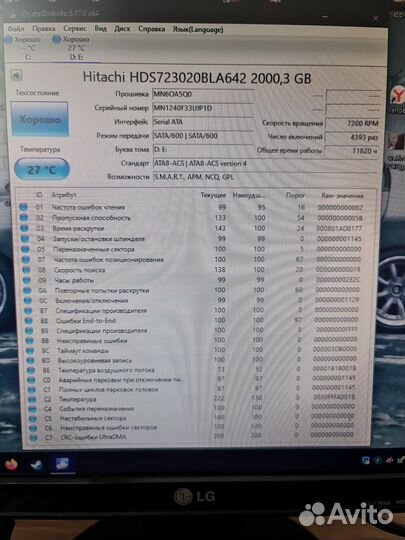The width and height of the screenshot is (405, 540).
Task: Click the Порог column header
Action: coord(295,195)
